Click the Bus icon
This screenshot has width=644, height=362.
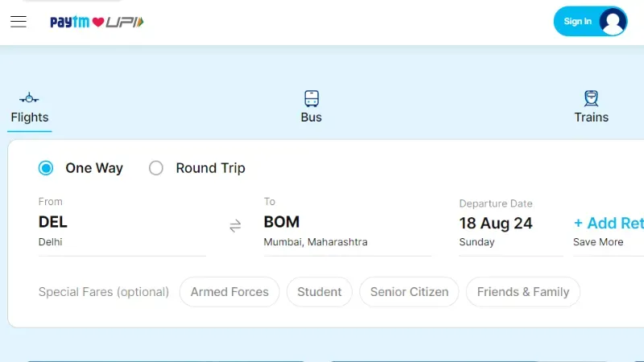point(312,99)
